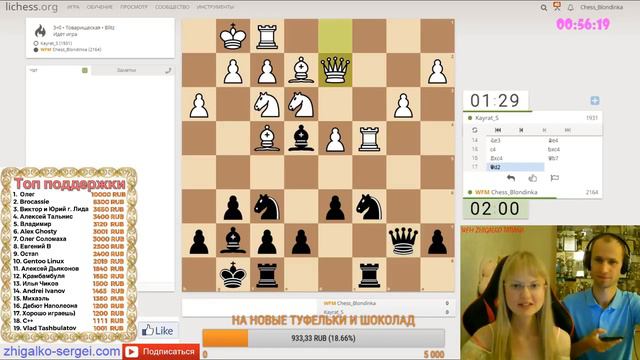Image resolution: width=640 pixels, height=360 pixels.
Task: Open Chess_Blondinka user menu at top right
Action: tap(601, 7)
